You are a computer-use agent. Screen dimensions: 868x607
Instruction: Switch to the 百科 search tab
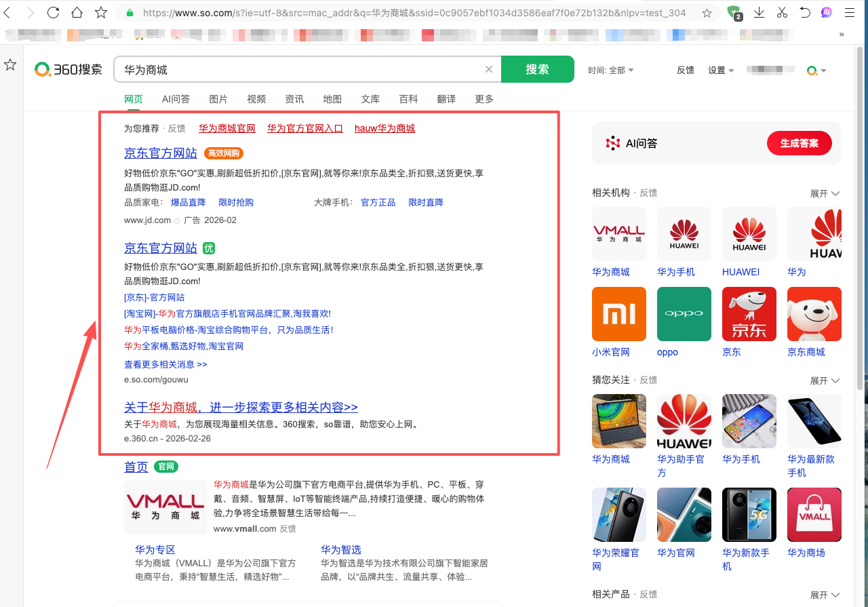coord(408,98)
